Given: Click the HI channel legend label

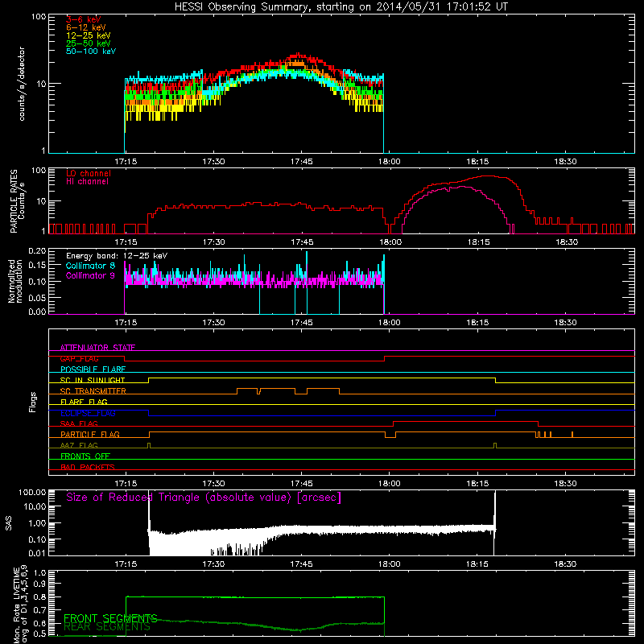Looking at the screenshot, I should [87, 182].
